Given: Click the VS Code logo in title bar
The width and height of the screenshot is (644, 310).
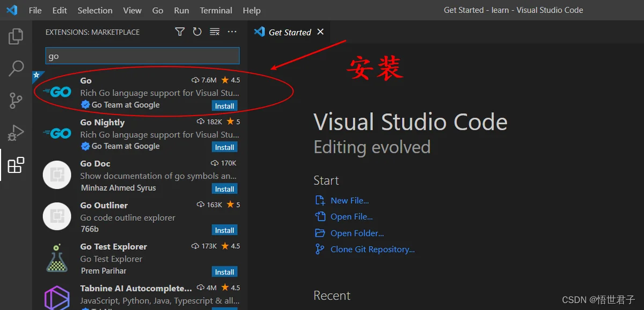Looking at the screenshot, I should pos(12,10).
